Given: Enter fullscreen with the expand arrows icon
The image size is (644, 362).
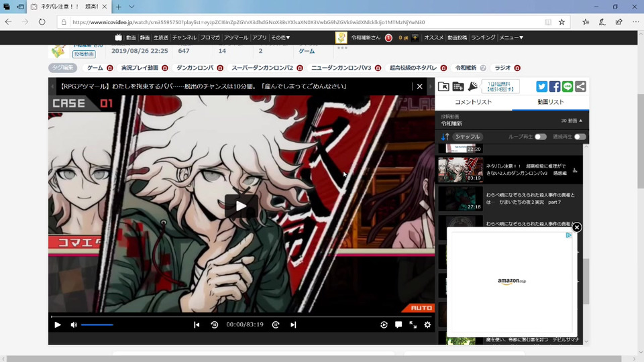Looking at the screenshot, I should (x=413, y=324).
